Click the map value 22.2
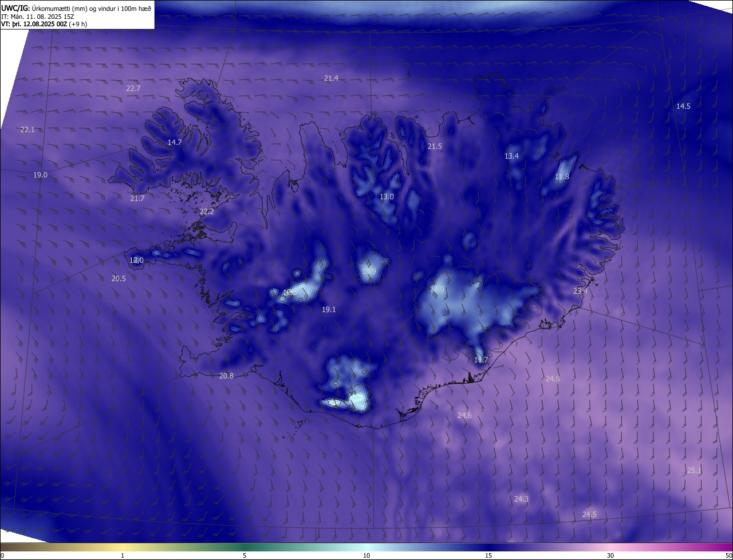Viewport: 733px width, 560px height. pos(207,212)
